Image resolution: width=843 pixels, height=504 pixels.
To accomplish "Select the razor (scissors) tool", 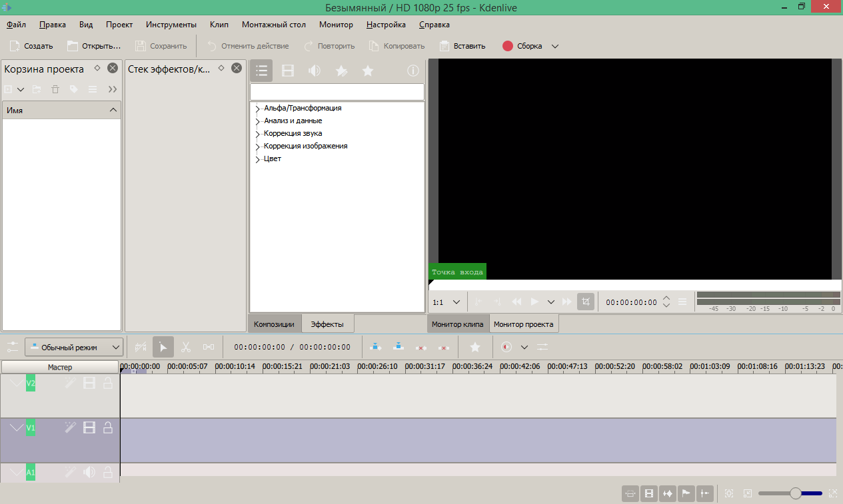I will (186, 347).
